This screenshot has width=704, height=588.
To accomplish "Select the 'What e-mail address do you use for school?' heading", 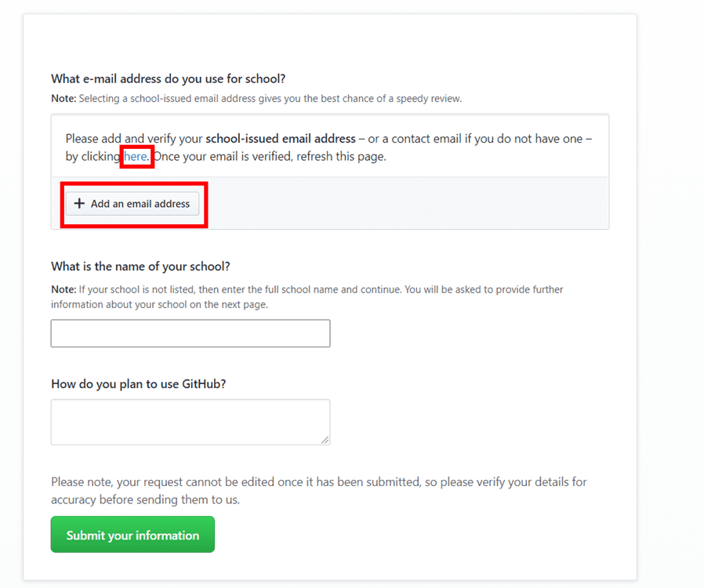I will (169, 78).
